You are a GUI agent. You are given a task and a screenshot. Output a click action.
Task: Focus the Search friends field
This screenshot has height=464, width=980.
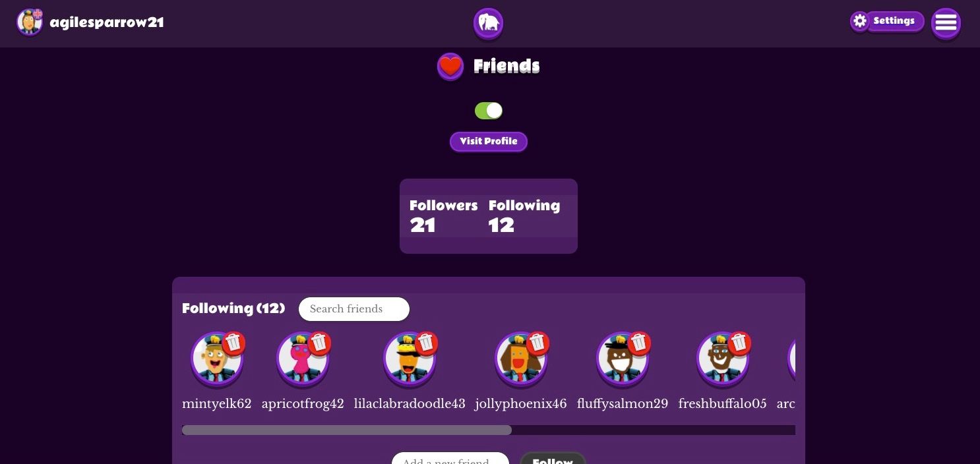pyautogui.click(x=354, y=309)
